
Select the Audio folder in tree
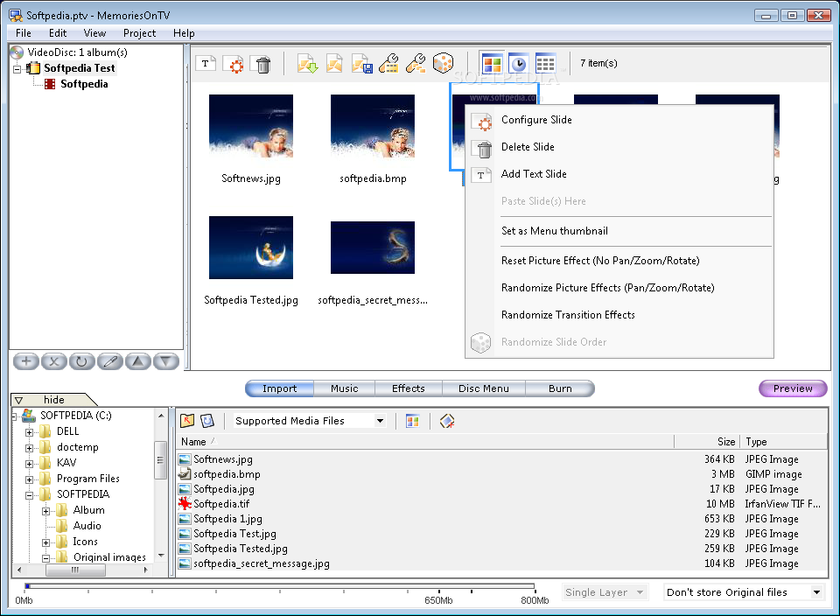pyautogui.click(x=87, y=526)
